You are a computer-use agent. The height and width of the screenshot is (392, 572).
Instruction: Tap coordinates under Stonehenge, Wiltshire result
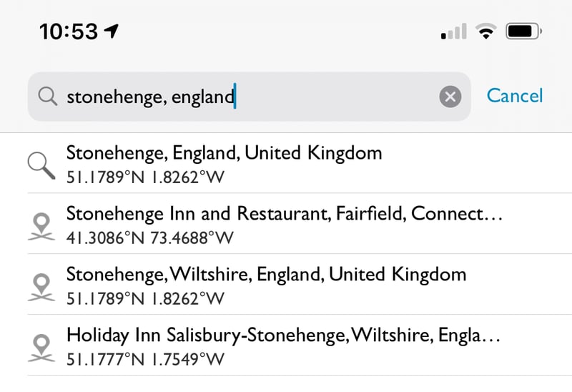pyautogui.click(x=145, y=298)
